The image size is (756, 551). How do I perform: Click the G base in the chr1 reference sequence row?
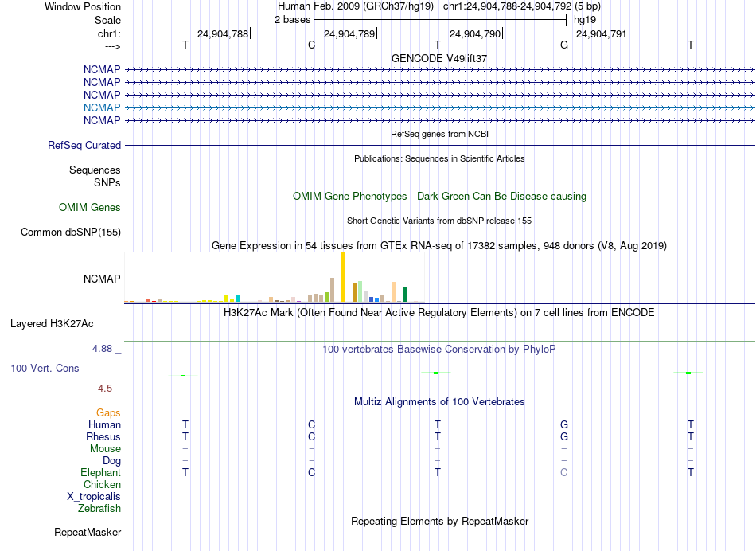coord(564,45)
